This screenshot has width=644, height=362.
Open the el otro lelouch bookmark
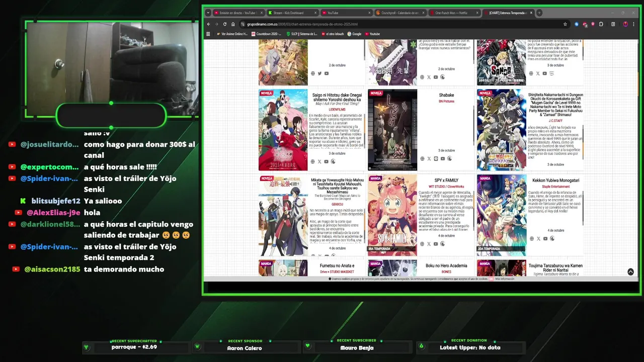point(332,34)
